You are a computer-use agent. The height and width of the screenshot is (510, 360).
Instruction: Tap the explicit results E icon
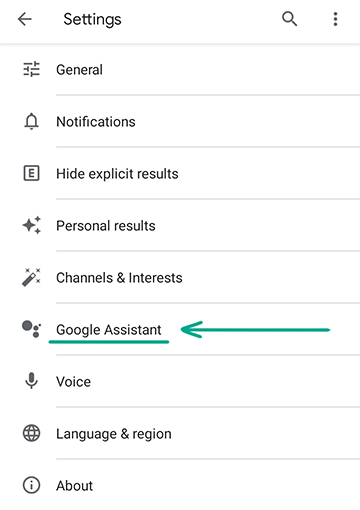[x=31, y=173]
